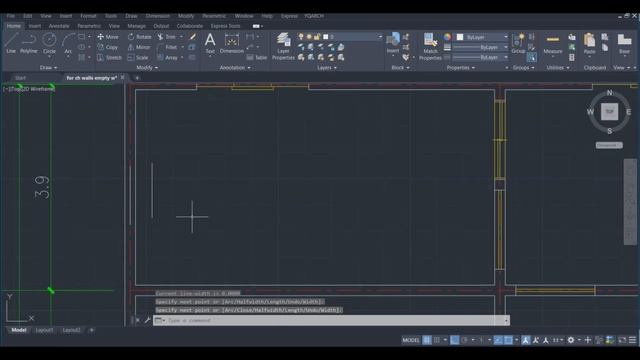Open the Dimension menu

pyautogui.click(x=158, y=16)
